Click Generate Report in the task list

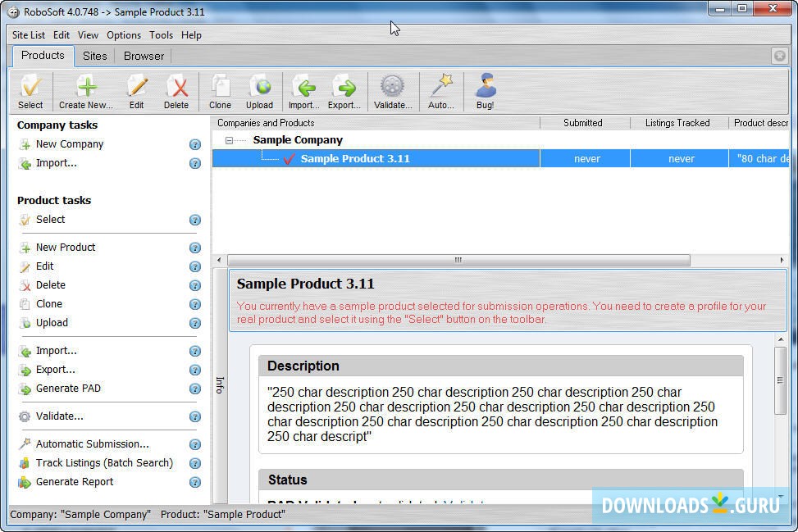[75, 482]
